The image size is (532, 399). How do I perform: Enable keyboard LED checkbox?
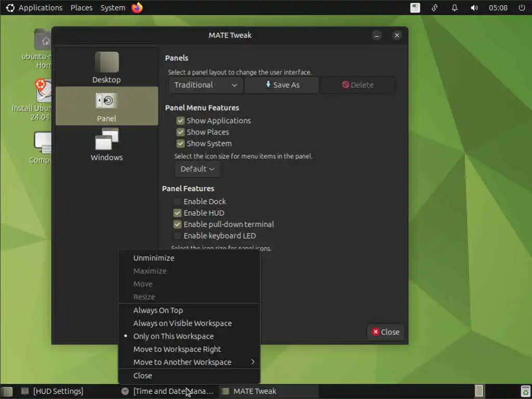pos(177,236)
